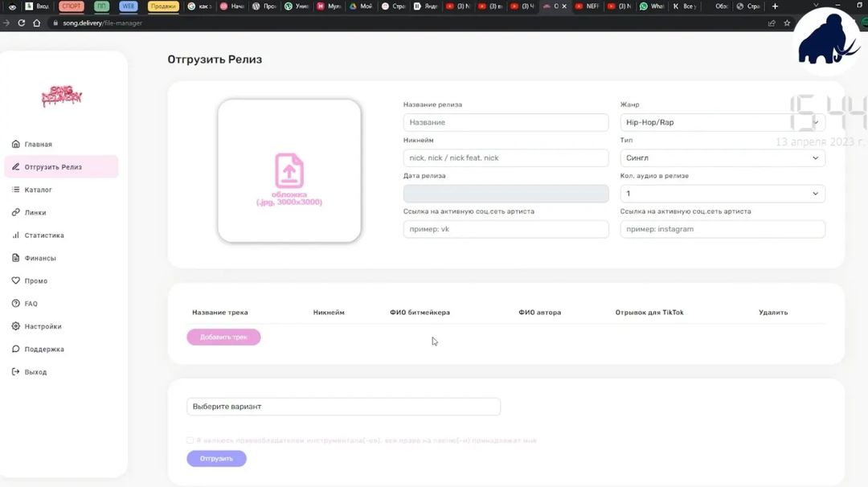Click the обложка cover upload area
Viewport: 868px width, 487px height.
(289, 171)
